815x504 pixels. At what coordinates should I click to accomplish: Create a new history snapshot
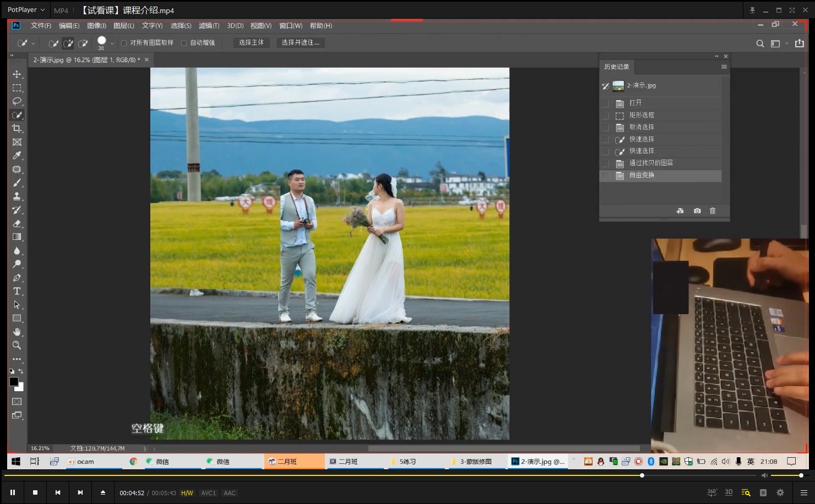tap(697, 211)
